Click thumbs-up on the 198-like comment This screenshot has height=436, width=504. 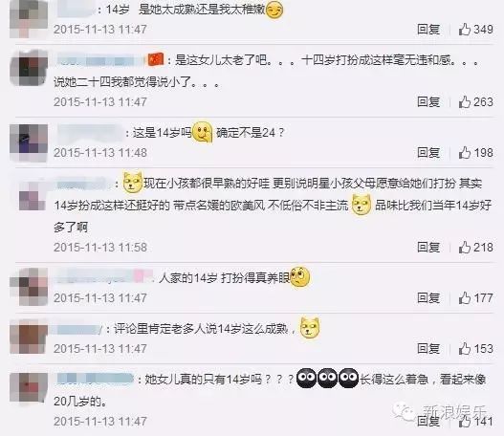(x=465, y=153)
